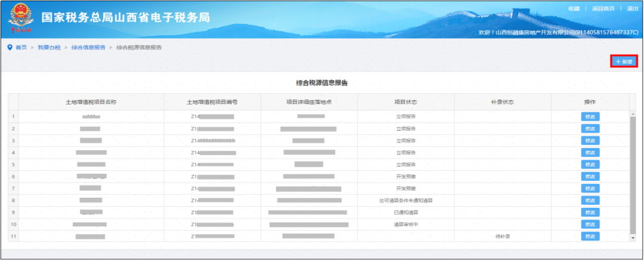
Task: Open 我要办税 breadcrumb item
Action: (x=49, y=47)
